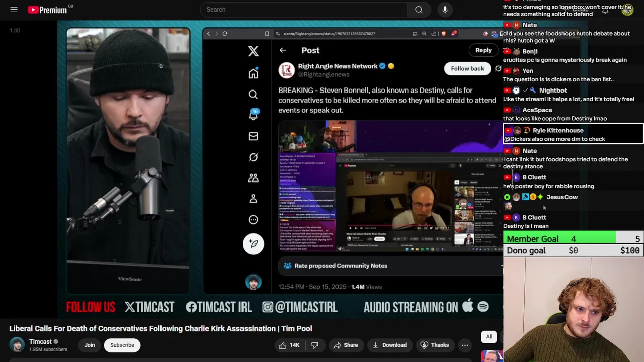Focus the YouTube Search input field
Viewport: 644px width, 362px height.
click(303, 10)
